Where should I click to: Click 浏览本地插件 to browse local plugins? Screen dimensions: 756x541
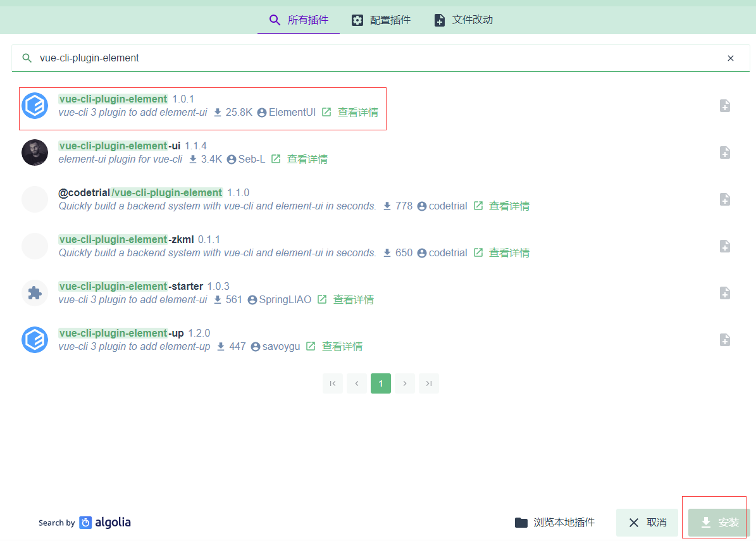point(554,523)
